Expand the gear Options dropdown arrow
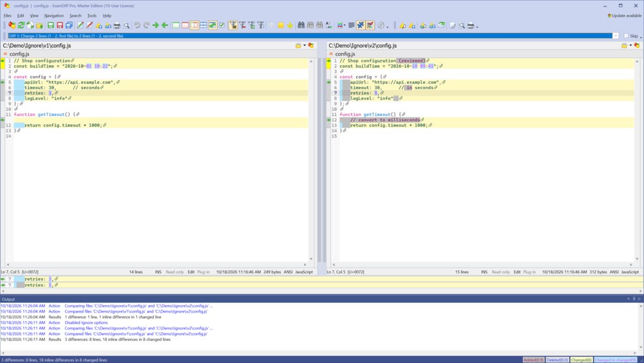 tap(387, 26)
